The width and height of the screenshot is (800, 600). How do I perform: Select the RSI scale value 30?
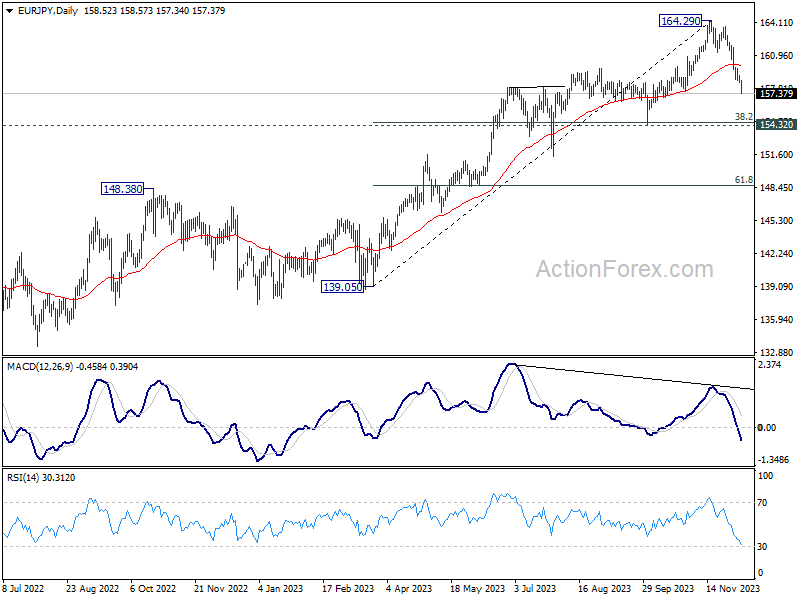pos(762,546)
